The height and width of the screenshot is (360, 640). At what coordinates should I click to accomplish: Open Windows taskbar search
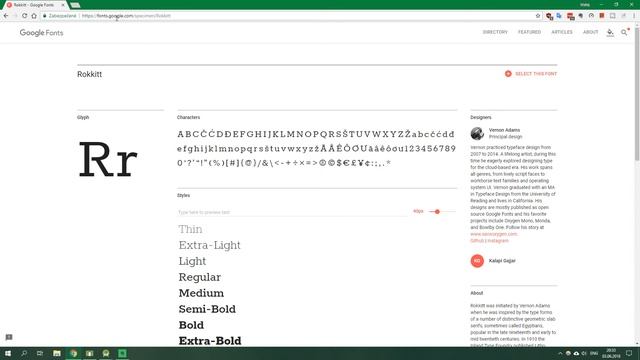(24, 353)
